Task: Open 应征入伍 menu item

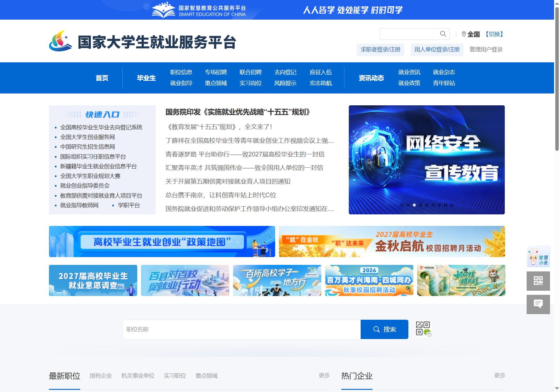Action: (x=321, y=72)
